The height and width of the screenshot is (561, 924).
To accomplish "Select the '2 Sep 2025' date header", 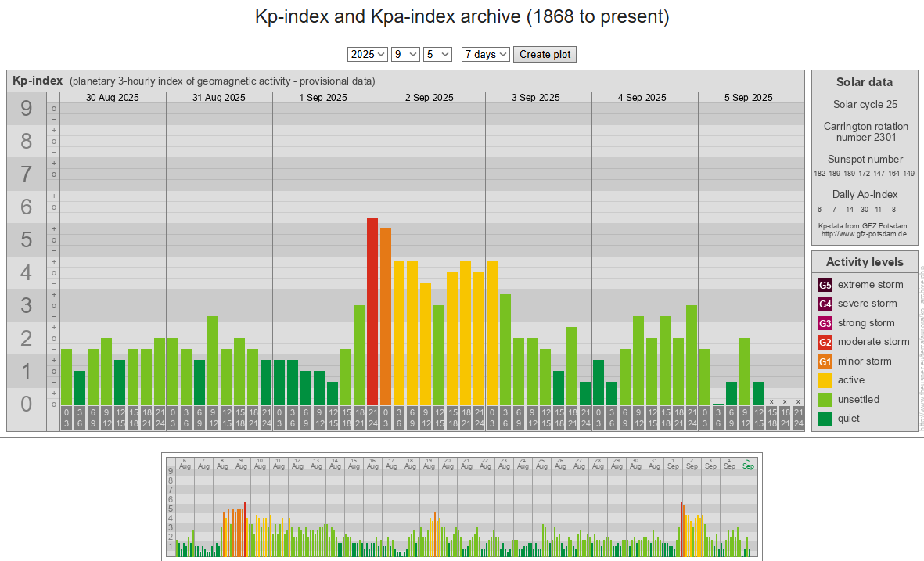I will [x=429, y=98].
